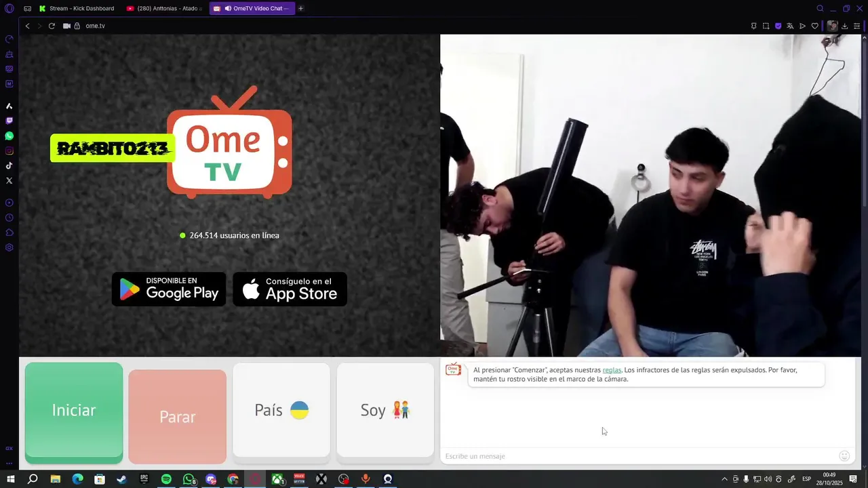Open the reglas rules link
The width and height of the screenshot is (868, 488).
pos(612,370)
